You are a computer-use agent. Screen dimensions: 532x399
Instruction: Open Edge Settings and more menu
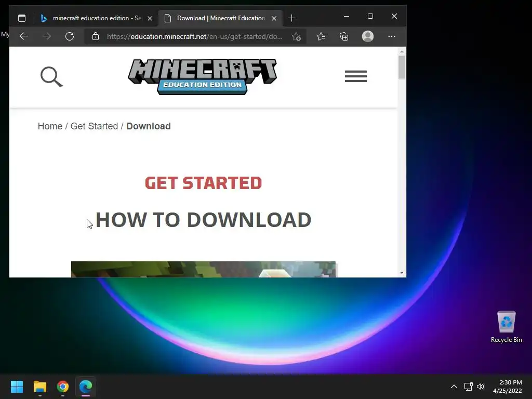(392, 36)
